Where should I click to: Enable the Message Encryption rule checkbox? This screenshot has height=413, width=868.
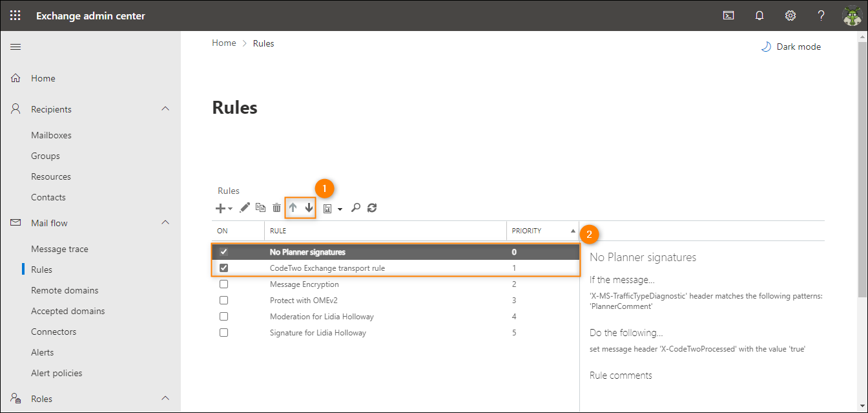click(x=223, y=284)
